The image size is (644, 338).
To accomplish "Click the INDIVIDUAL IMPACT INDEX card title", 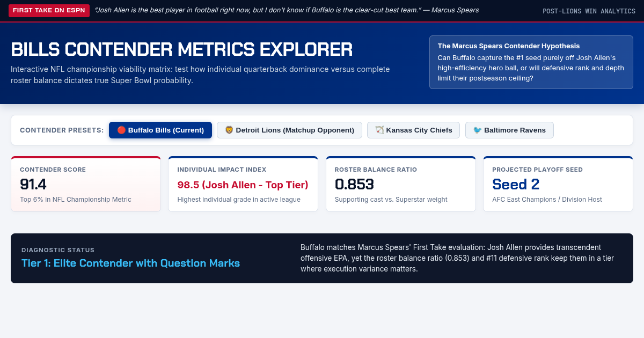I will [222, 170].
